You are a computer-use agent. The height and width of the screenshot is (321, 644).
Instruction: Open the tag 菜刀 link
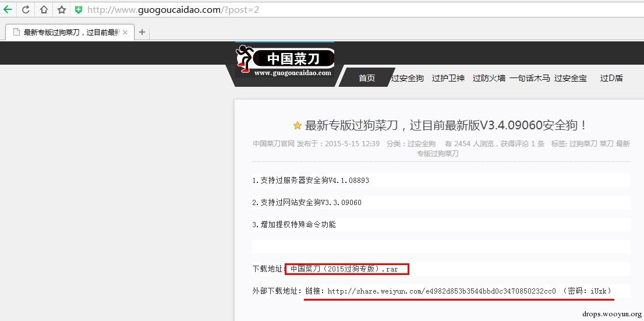coord(607,144)
